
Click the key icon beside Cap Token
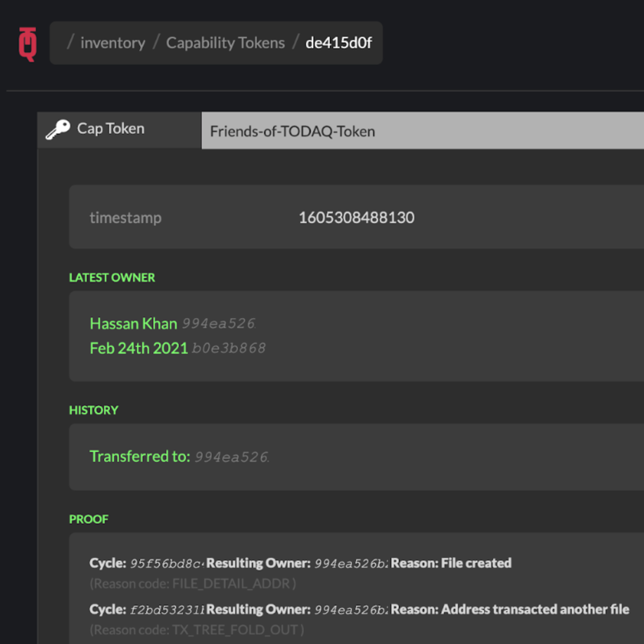click(x=58, y=129)
